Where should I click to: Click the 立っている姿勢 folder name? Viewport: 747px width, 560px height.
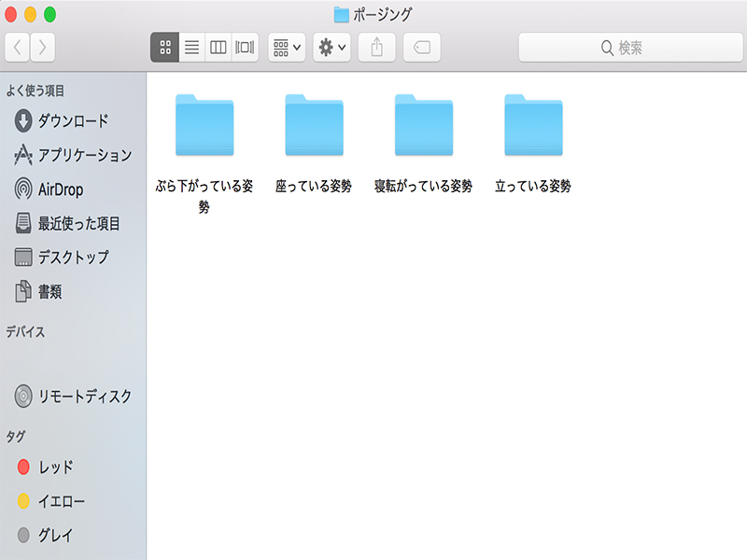coord(532,186)
